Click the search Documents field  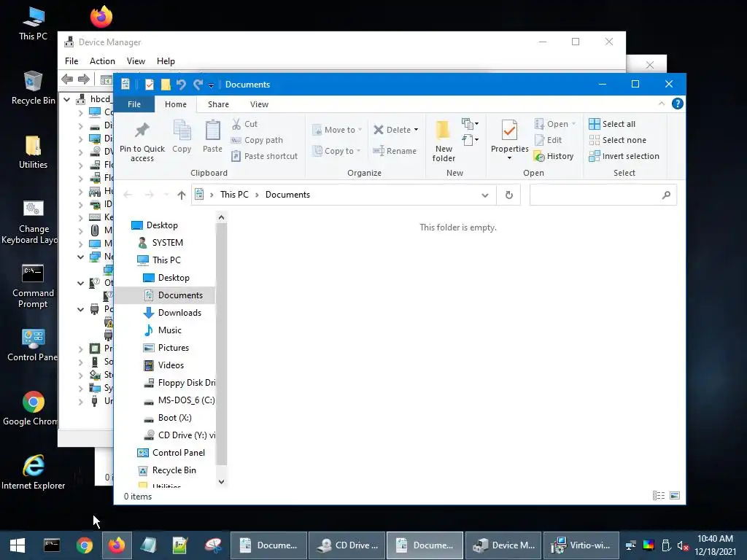[x=603, y=195]
